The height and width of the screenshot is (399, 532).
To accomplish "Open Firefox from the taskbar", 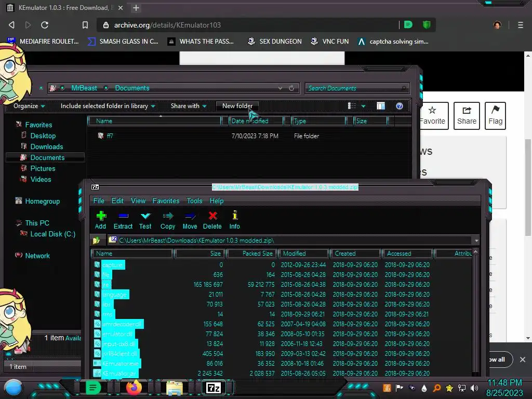I will point(134,388).
